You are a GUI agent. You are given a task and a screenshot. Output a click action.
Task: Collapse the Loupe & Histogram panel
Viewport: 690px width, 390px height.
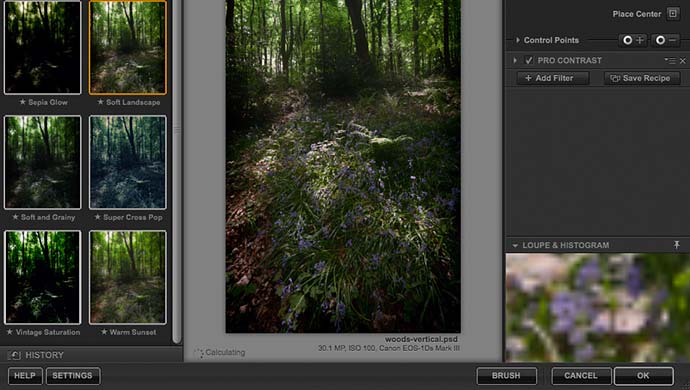coord(515,245)
